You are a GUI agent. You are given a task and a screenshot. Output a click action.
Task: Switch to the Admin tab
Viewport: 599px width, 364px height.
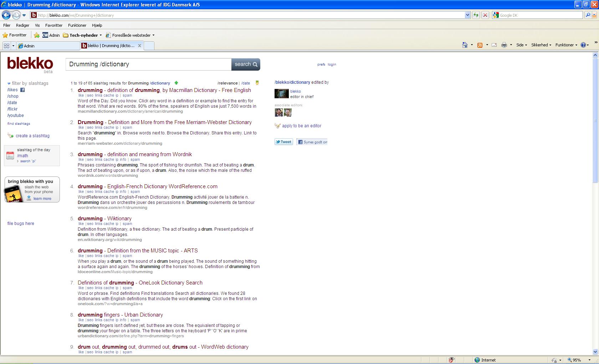click(x=48, y=46)
